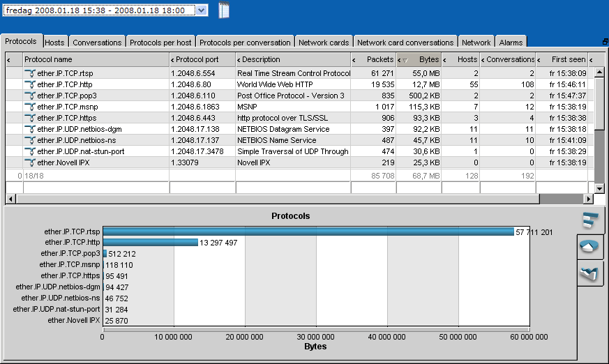This screenshot has width=609, height=364.
Task: Click protocol icon for ether.IP.UDP.netbios-dgm row
Action: (30, 129)
